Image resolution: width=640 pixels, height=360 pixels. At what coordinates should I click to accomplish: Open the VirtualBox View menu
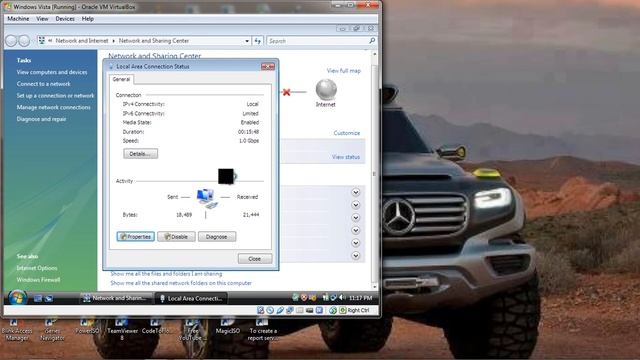click(x=42, y=19)
